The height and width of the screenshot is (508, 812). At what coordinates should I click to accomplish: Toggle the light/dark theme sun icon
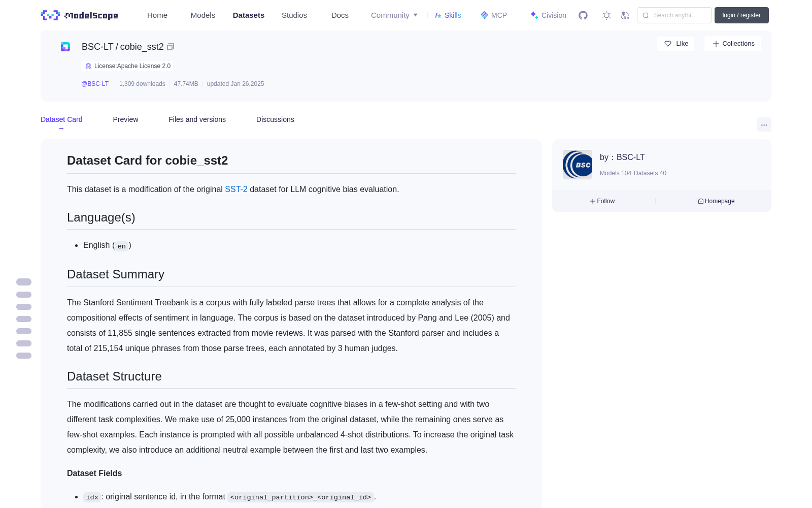pos(606,15)
